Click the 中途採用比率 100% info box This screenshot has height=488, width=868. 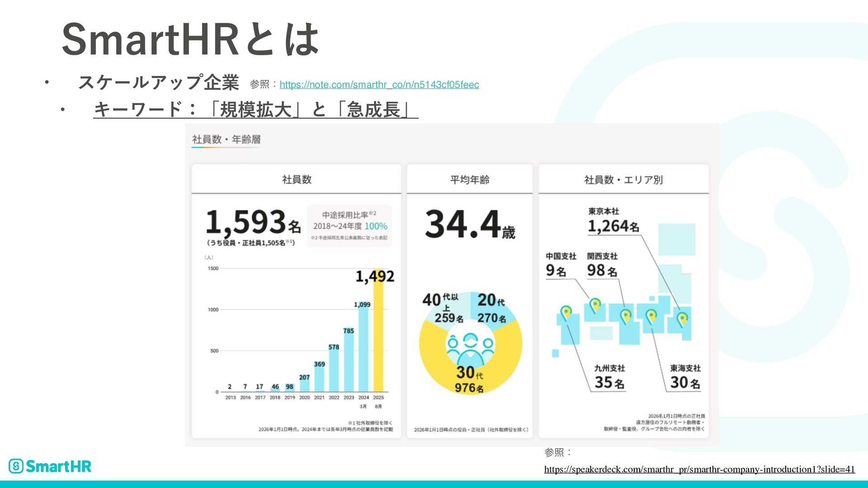(x=349, y=225)
